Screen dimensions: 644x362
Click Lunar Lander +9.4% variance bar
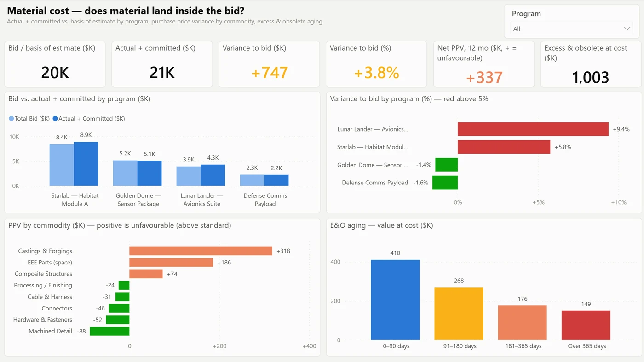tap(533, 129)
